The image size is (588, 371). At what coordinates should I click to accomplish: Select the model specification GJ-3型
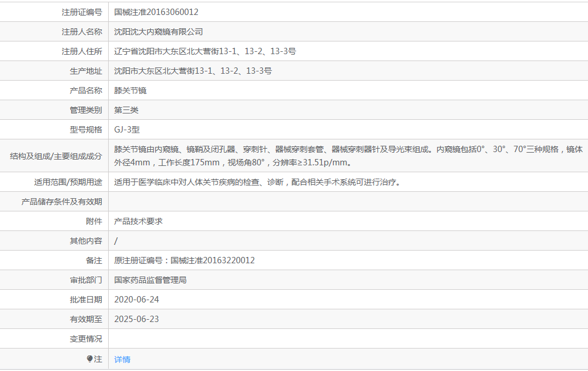(x=129, y=128)
